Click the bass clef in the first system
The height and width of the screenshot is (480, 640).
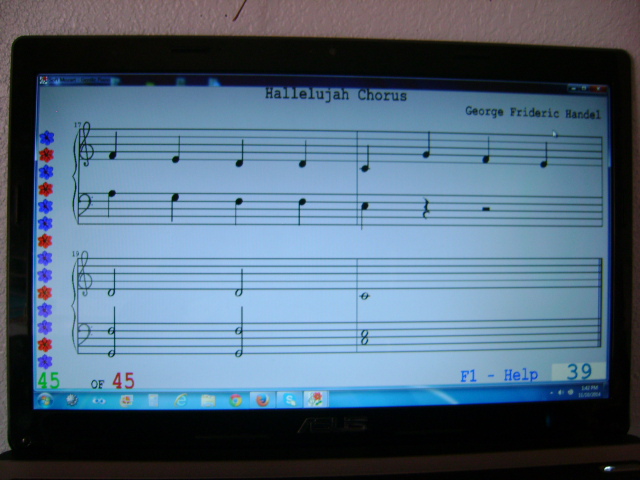click(x=86, y=203)
